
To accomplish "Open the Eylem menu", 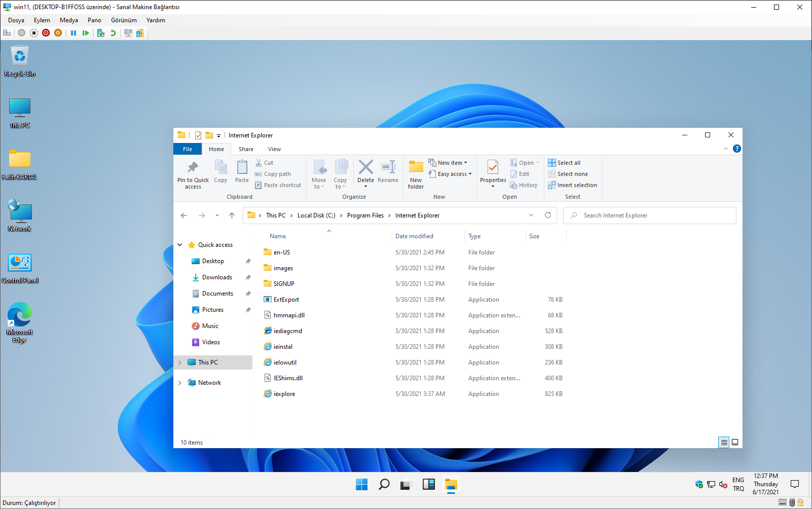I will click(42, 20).
